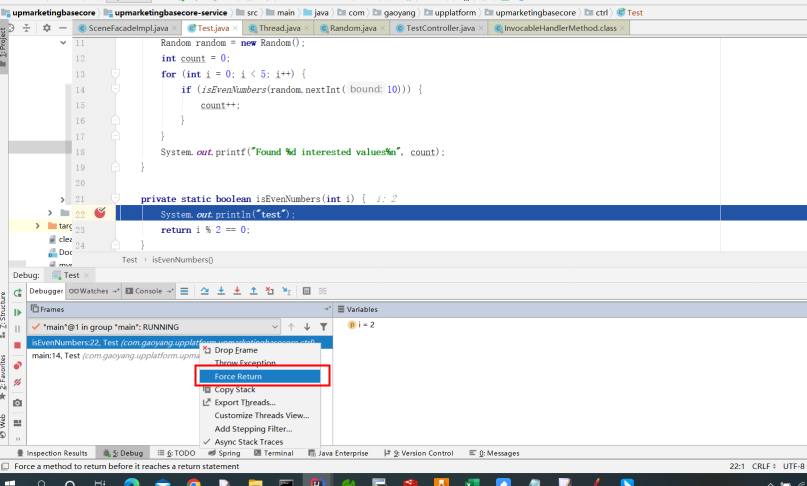
Task: Open thread selector "main"@1 RUNNING dropdown
Action: [x=154, y=327]
